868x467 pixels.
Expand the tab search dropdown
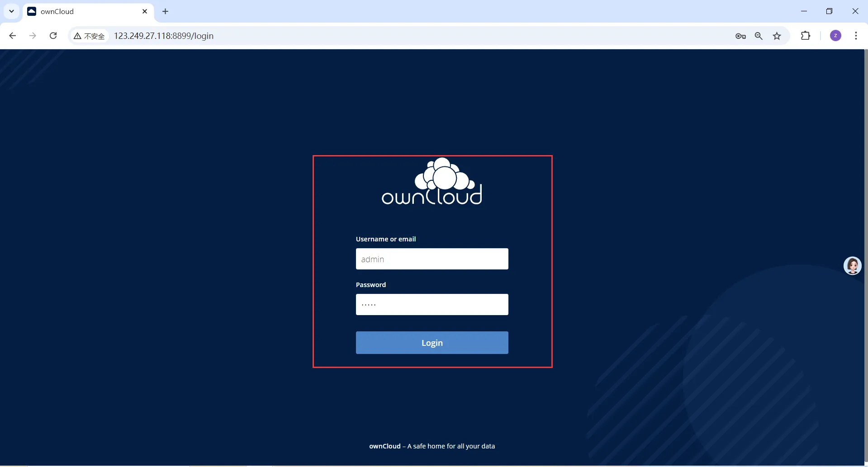(12, 11)
